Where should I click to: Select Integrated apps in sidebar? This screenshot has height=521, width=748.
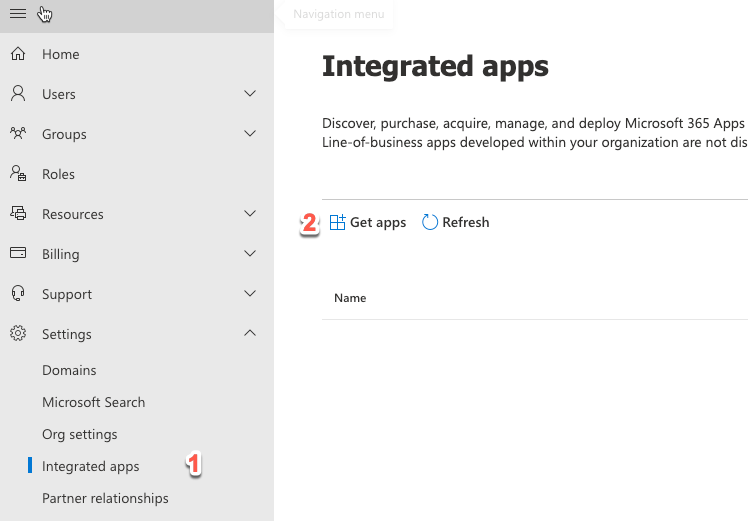click(91, 466)
